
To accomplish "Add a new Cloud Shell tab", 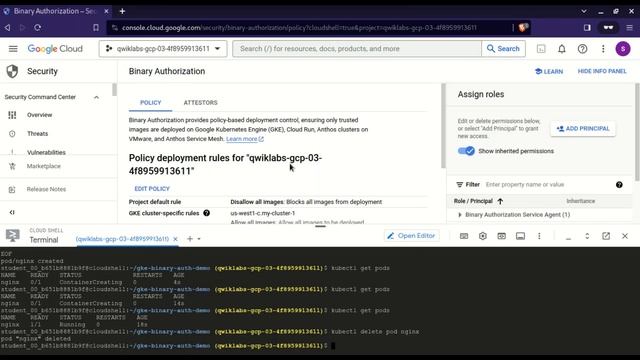I will (x=190, y=239).
